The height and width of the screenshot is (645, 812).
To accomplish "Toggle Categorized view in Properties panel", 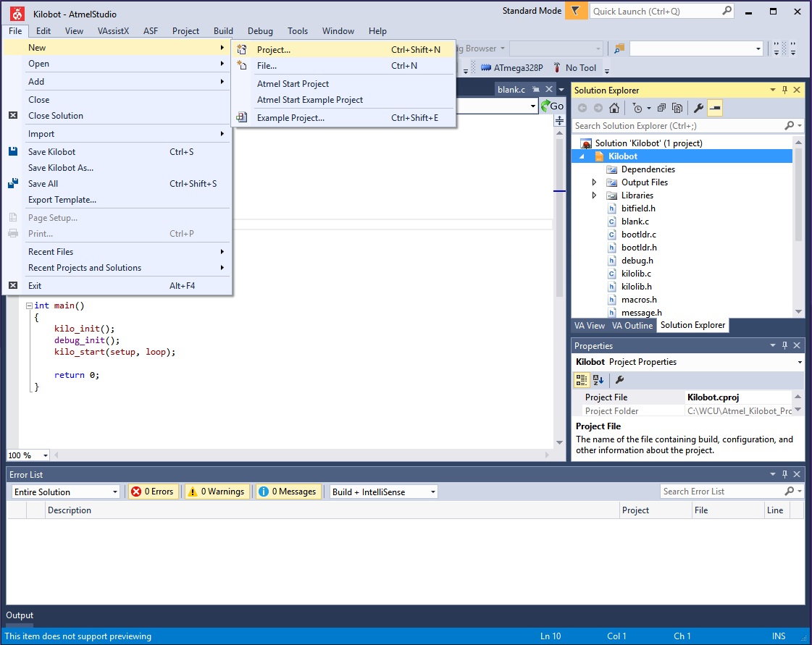I will (582, 380).
